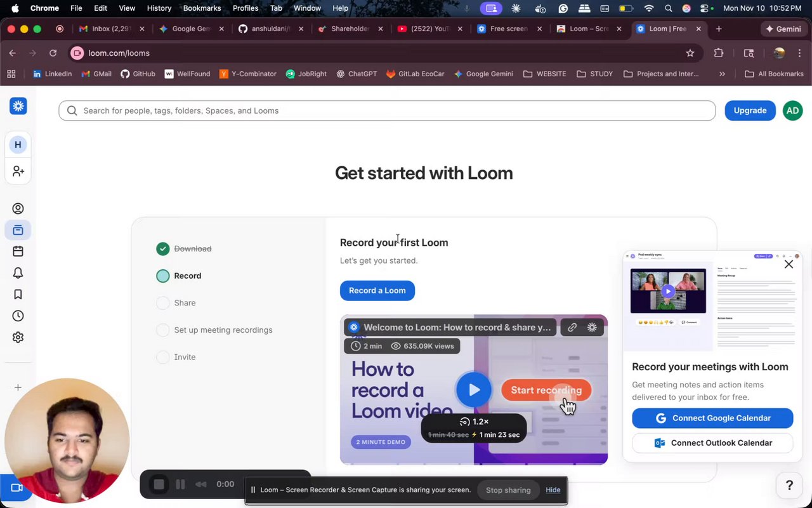Viewport: 812px width, 508px height.
Task: Open a new Chrome tab
Action: 719,29
